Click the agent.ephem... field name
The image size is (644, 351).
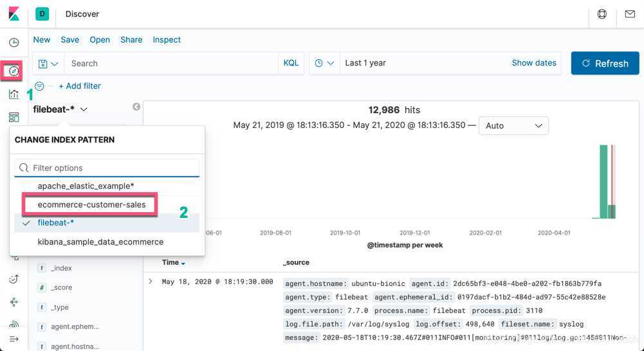[75, 327]
